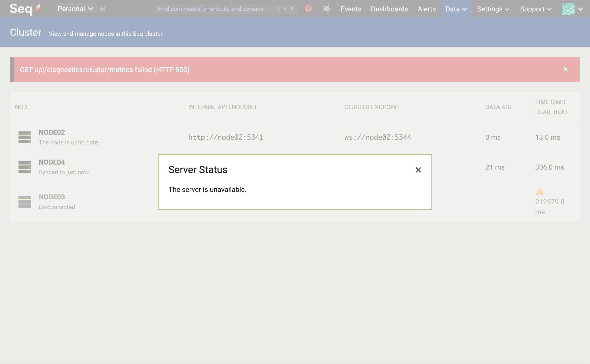The image size is (590, 364).
Task: Open the user menu chevron
Action: pyautogui.click(x=581, y=9)
